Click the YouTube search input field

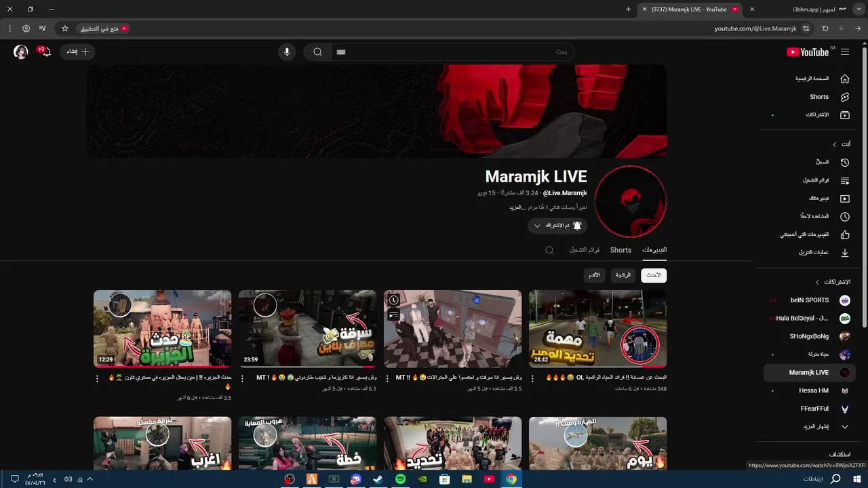pyautogui.click(x=452, y=52)
